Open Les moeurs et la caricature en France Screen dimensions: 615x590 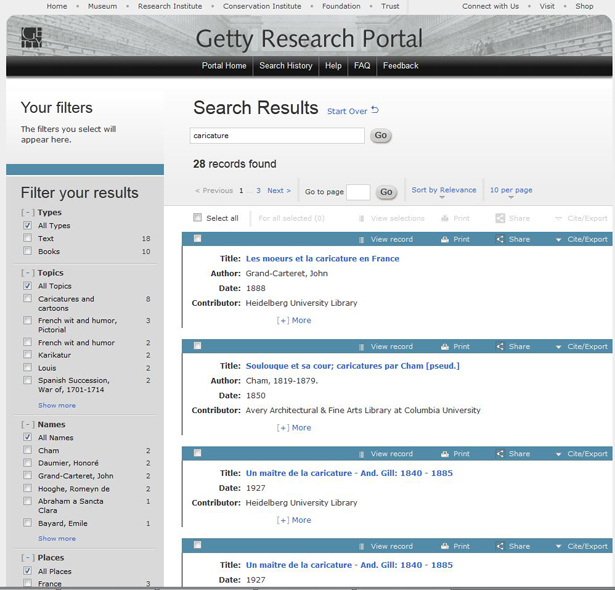(322, 259)
